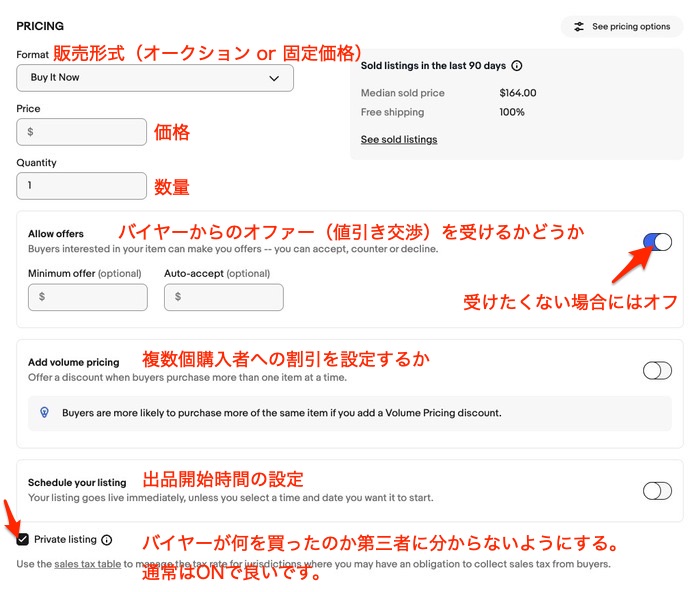Uncheck the Private listing checkbox
The image size is (700, 592).
pyautogui.click(x=23, y=540)
